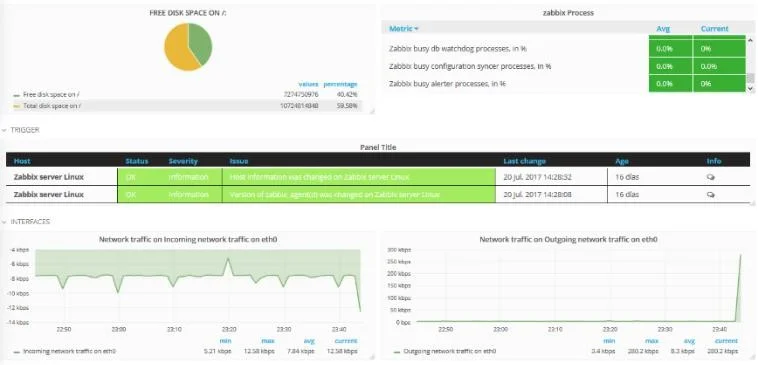This screenshot has height=365, width=758.
Task: Sort trigger table by Status column
Action: [x=137, y=161]
